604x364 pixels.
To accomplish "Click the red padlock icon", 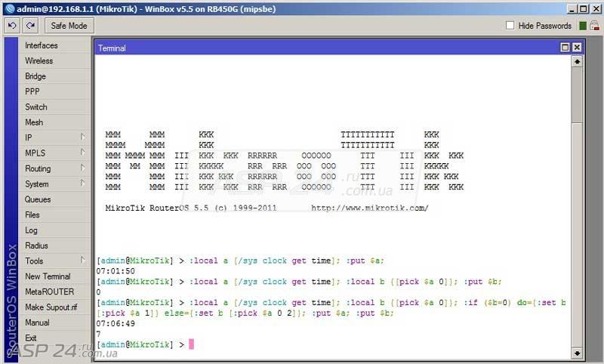I will click(x=594, y=26).
